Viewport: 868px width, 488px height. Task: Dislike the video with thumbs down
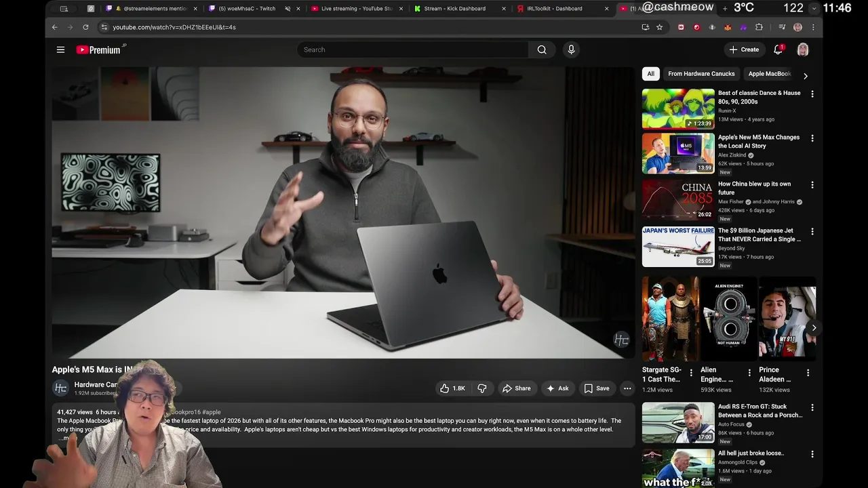point(482,388)
